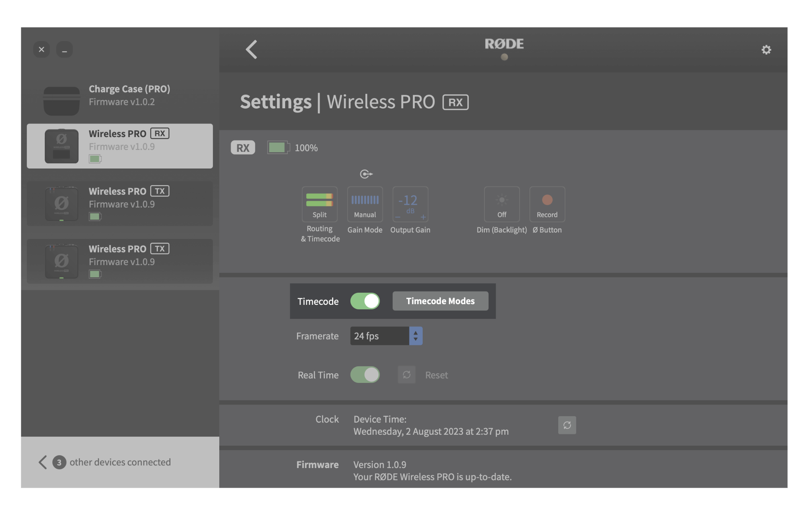Increase output gain with plus button
Viewport: 812px width, 515px height.
point(423,217)
